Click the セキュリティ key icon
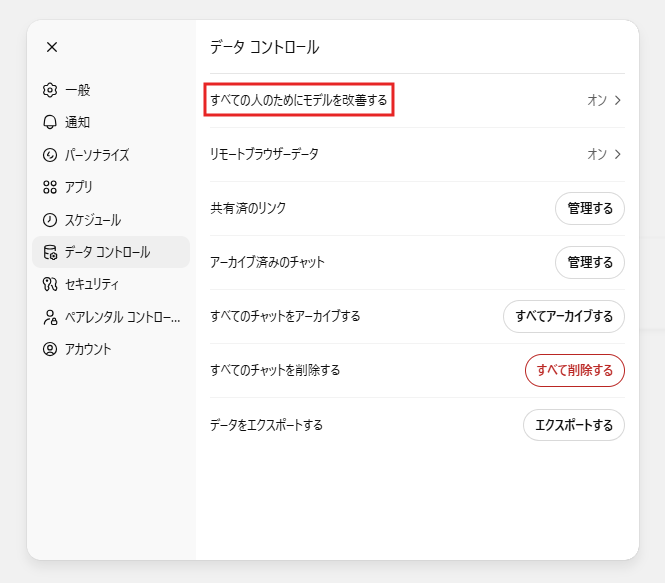 tap(50, 284)
